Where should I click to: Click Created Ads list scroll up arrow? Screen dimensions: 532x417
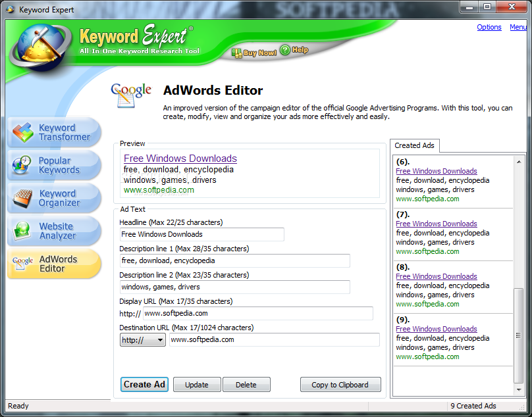pos(519,162)
